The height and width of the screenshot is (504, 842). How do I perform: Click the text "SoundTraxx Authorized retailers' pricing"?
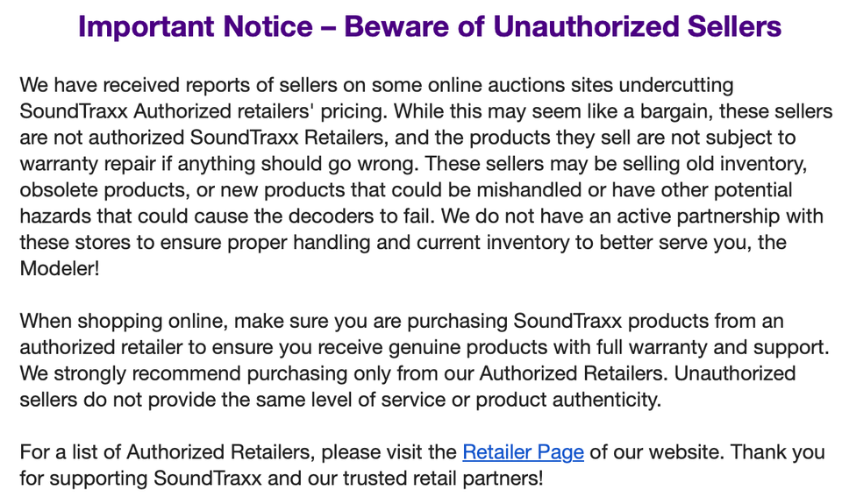(x=203, y=111)
